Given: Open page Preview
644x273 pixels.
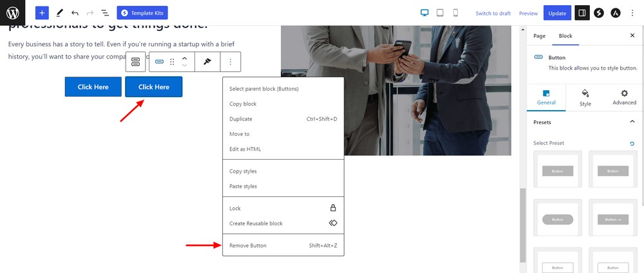Looking at the screenshot, I should (x=528, y=14).
